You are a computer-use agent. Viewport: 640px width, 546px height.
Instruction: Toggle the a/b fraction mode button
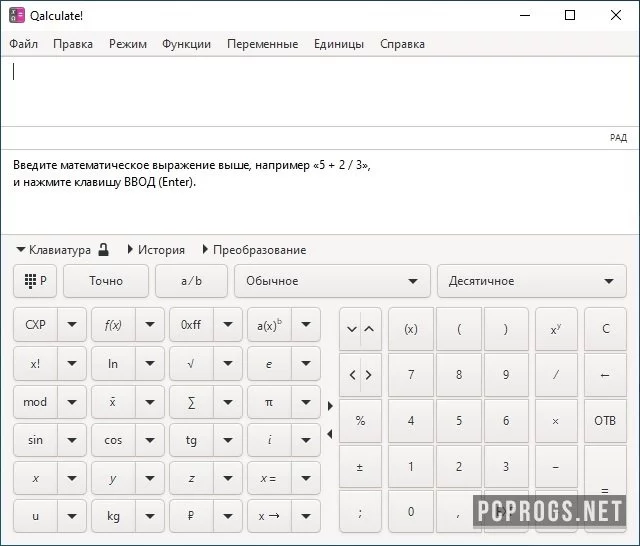[191, 281]
